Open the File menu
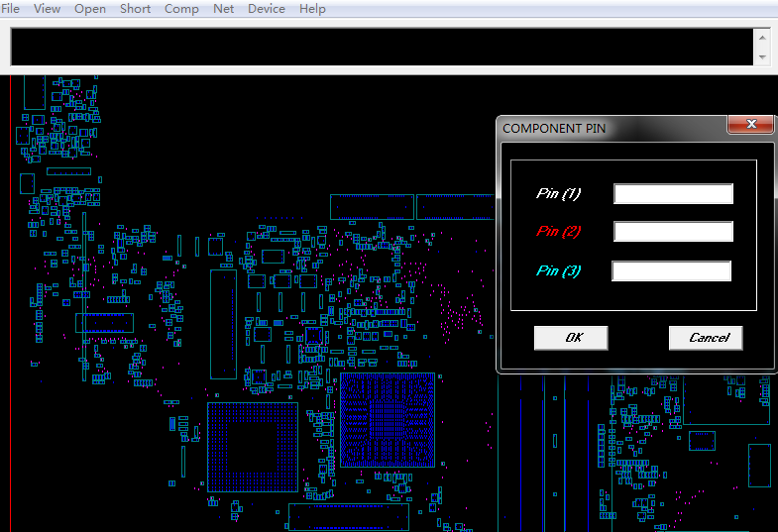Screen dimensions: 778x532 10,9
